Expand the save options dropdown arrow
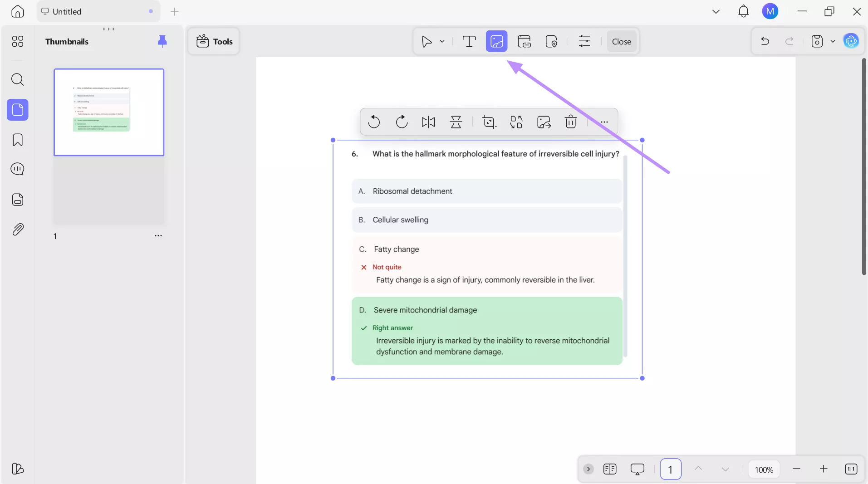Image resolution: width=868 pixels, height=484 pixels. [833, 42]
